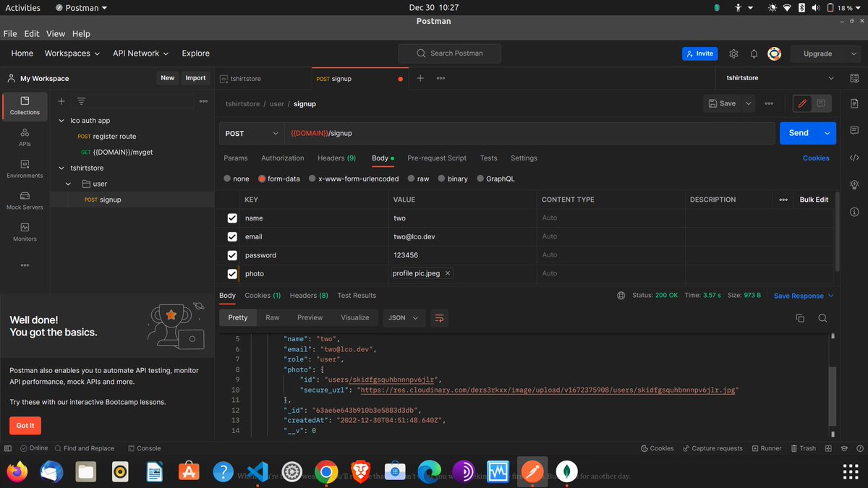Copy the response body

pyautogui.click(x=800, y=318)
